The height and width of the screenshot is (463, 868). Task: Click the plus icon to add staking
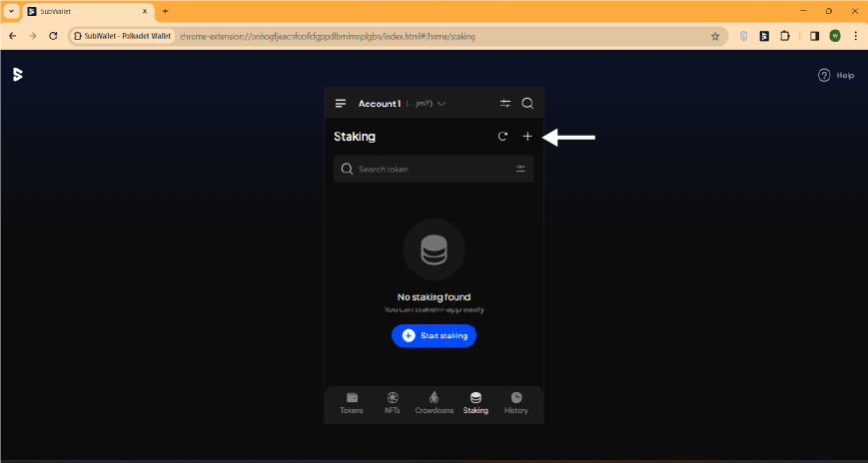pyautogui.click(x=527, y=137)
